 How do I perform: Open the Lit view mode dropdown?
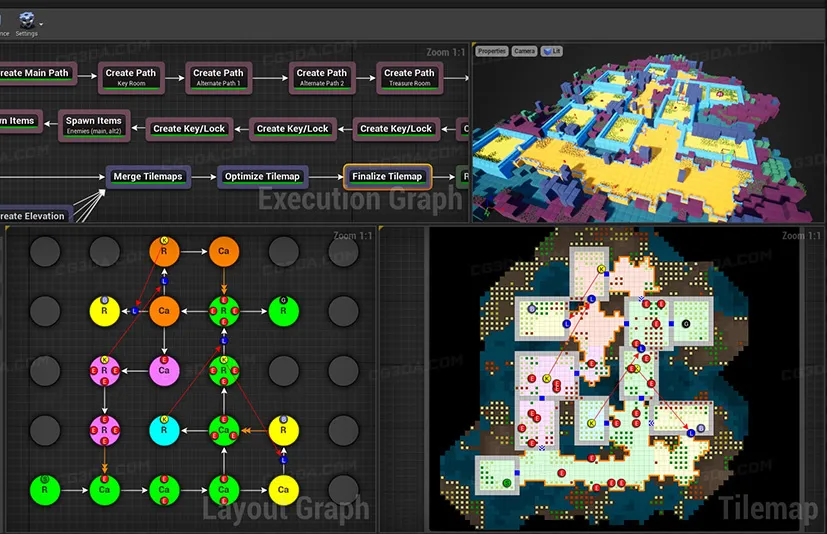point(552,51)
